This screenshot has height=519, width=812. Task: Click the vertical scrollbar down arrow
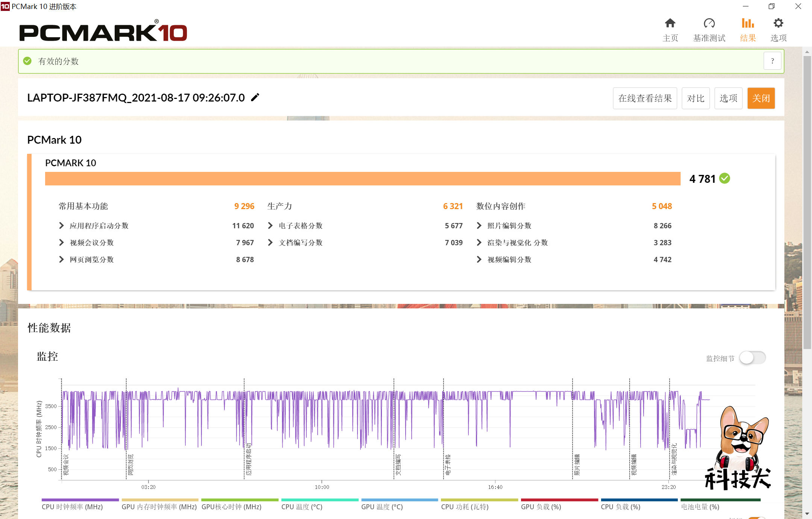(807, 514)
